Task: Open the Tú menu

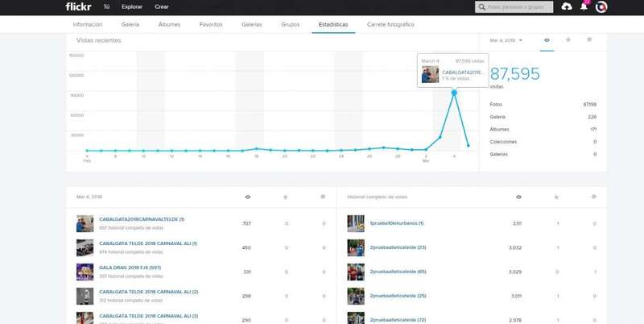Action: pyautogui.click(x=105, y=6)
